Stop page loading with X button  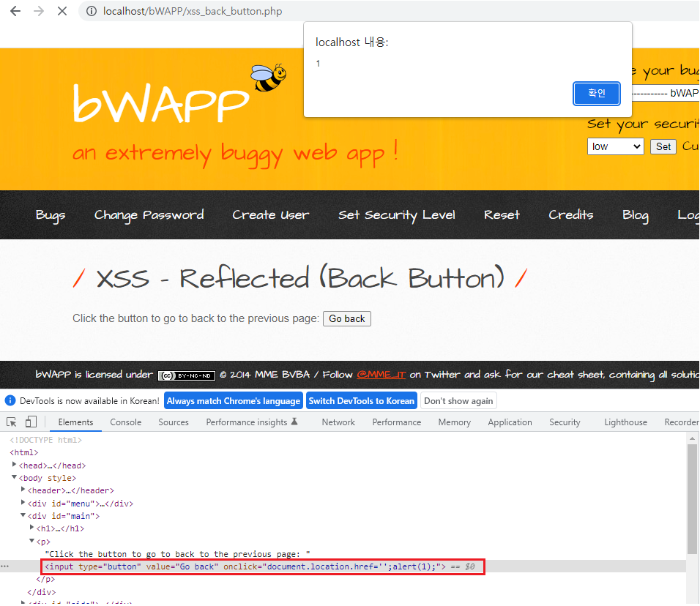pyautogui.click(x=62, y=11)
